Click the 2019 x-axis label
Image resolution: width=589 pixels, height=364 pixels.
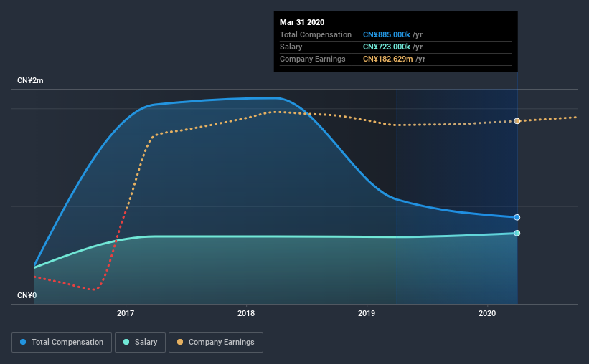point(367,313)
